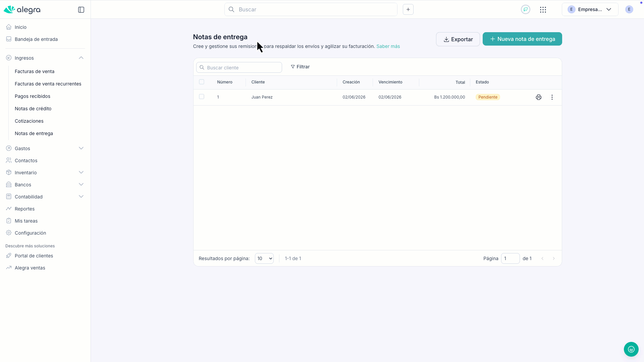The width and height of the screenshot is (644, 362).
Task: Click the Página number input
Action: click(x=511, y=258)
